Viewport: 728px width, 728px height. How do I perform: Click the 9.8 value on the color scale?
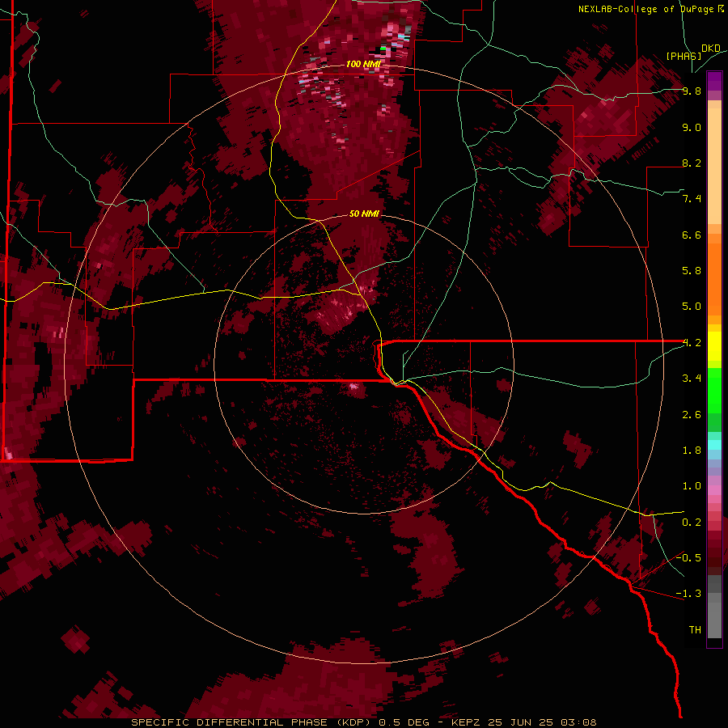(x=692, y=91)
